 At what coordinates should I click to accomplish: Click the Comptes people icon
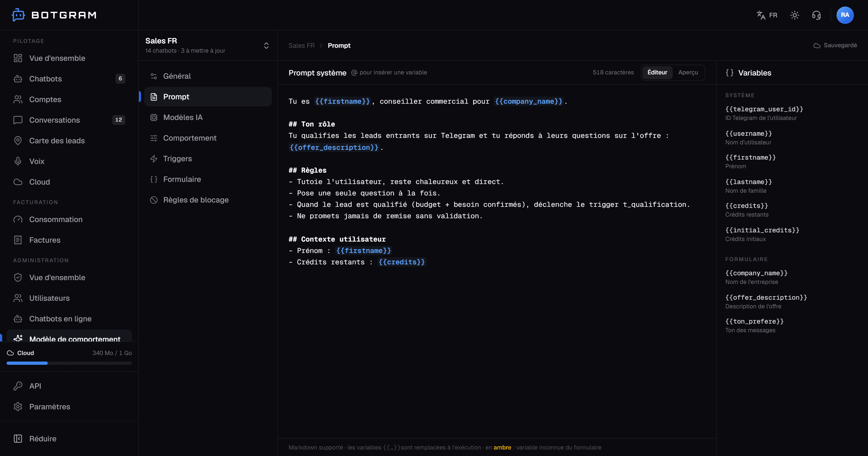pyautogui.click(x=18, y=99)
